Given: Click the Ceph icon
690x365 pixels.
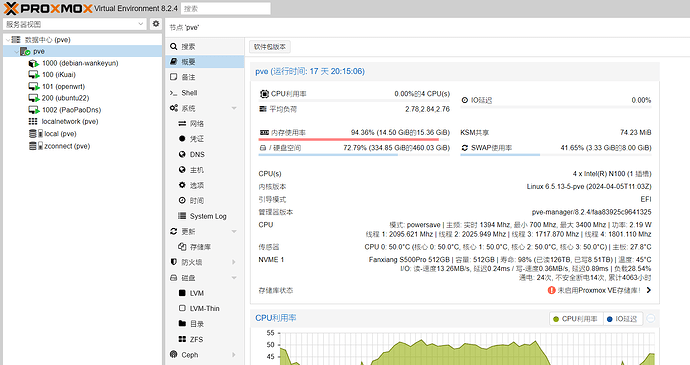Looking at the screenshot, I should 173,354.
